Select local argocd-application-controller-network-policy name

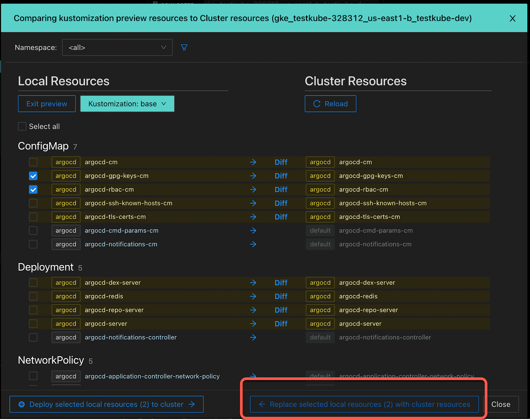(x=152, y=376)
